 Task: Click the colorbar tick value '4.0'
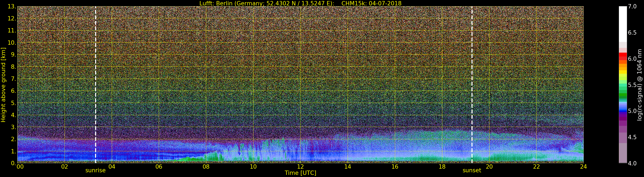pyautogui.click(x=632, y=163)
